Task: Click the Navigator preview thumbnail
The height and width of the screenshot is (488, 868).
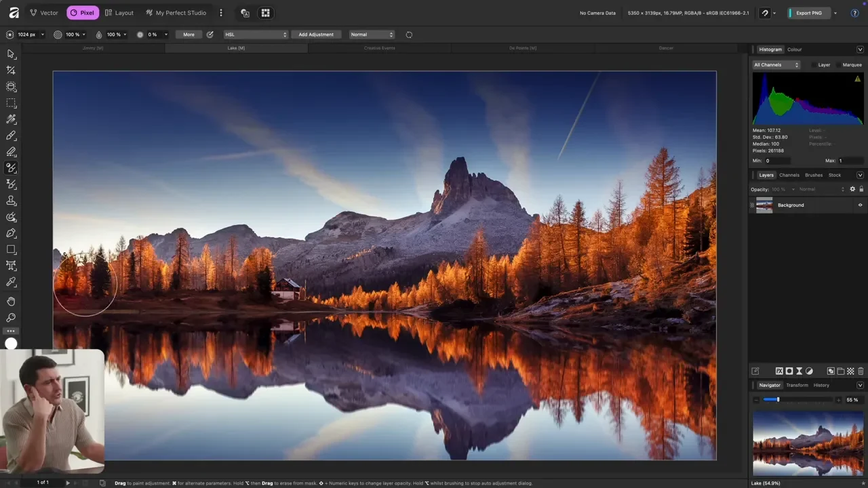Action: tap(808, 443)
